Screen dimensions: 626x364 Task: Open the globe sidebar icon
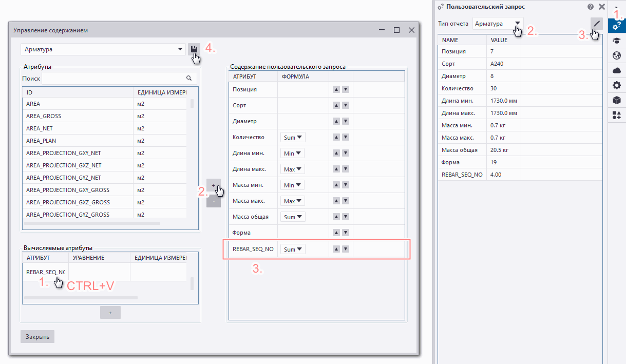617,55
